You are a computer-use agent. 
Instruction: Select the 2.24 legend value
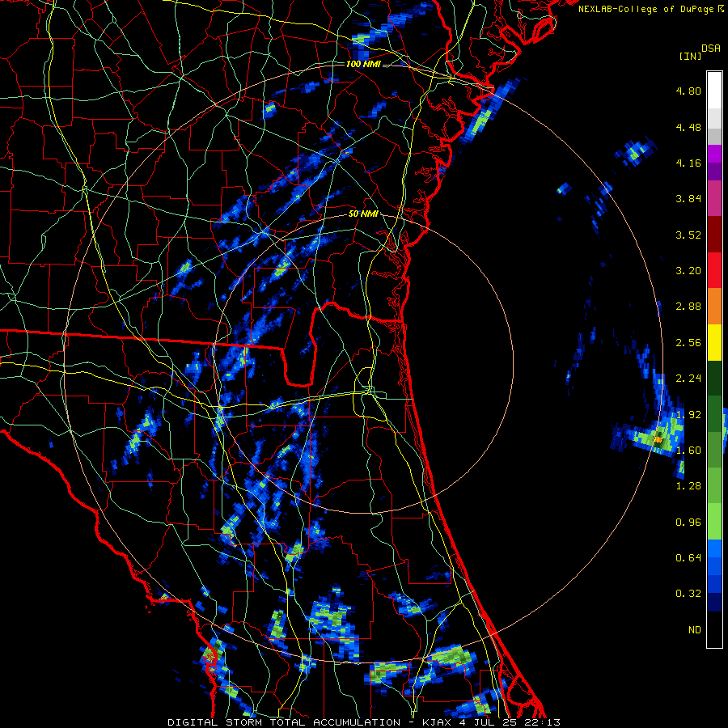688,379
